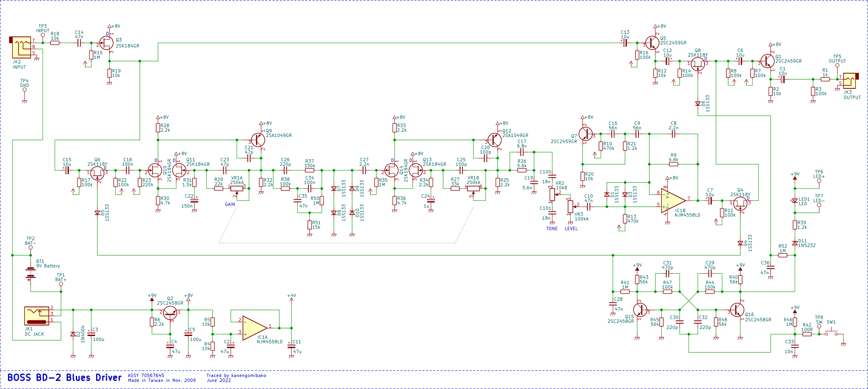Select the D6 1SS133 diode symbol
868x389 pixels.
coord(698,104)
